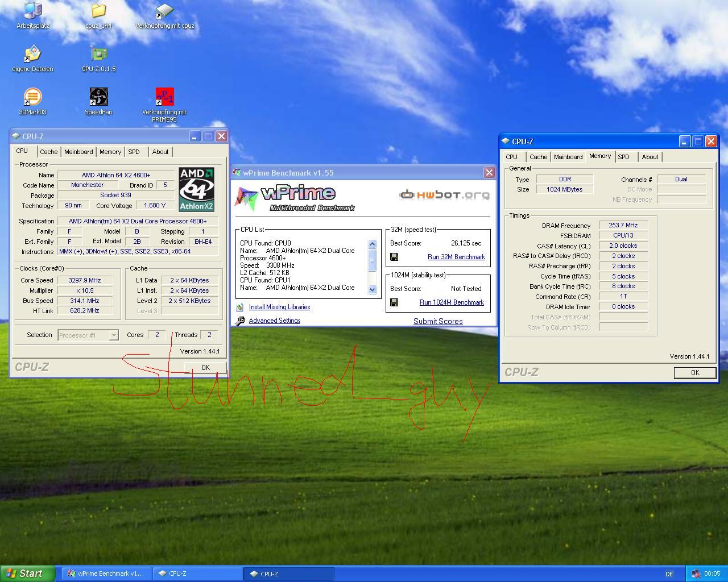Click Run 1024M Benchmark link

coord(452,302)
